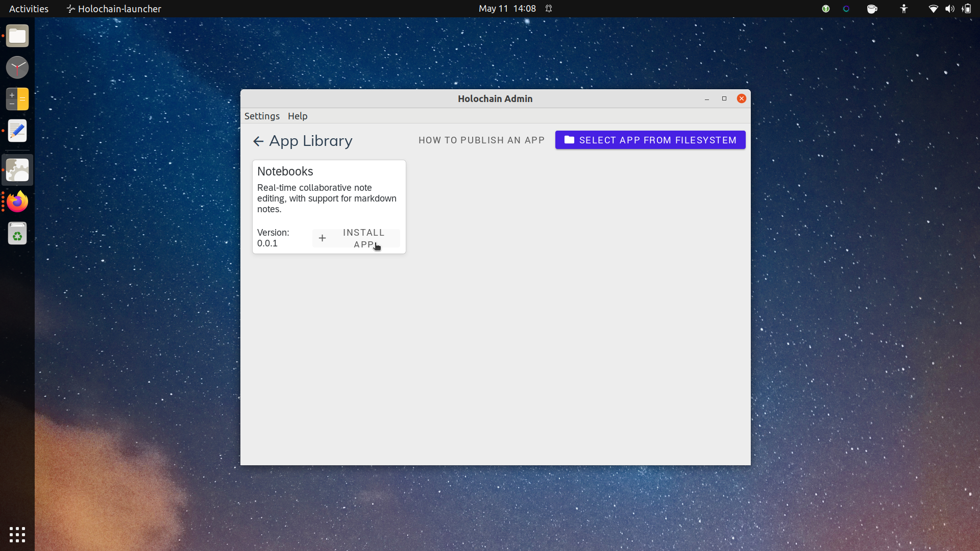Click the notification bell icon

tap(549, 9)
